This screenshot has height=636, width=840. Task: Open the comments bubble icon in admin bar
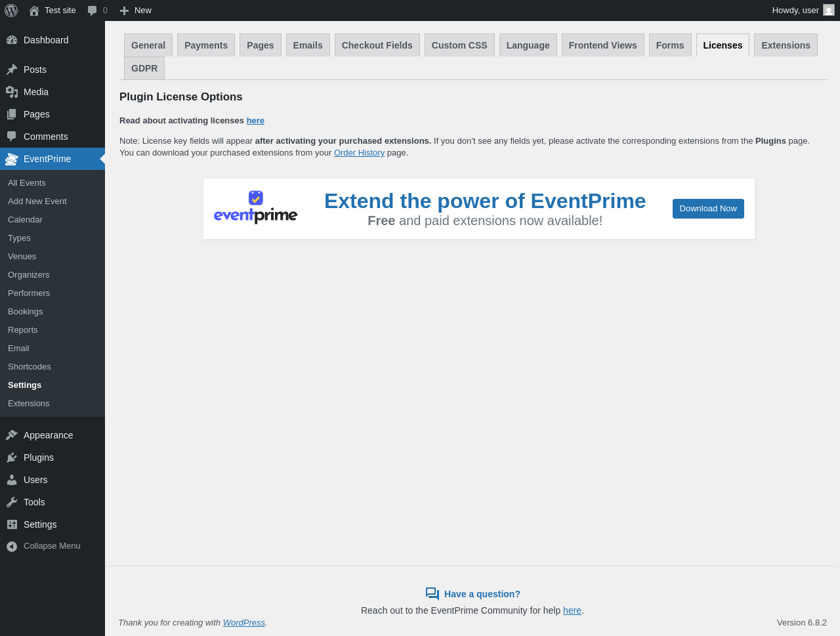click(x=93, y=11)
